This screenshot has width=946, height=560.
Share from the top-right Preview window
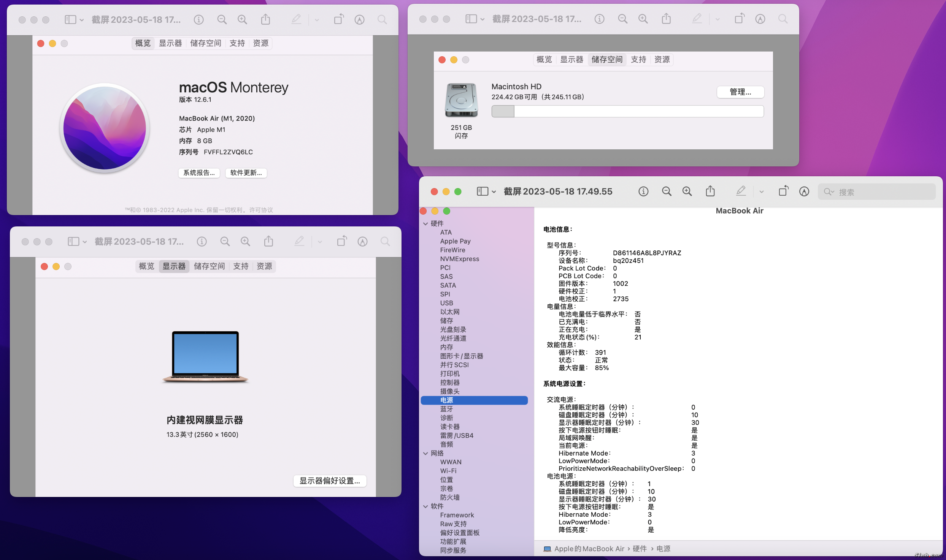[x=666, y=19]
